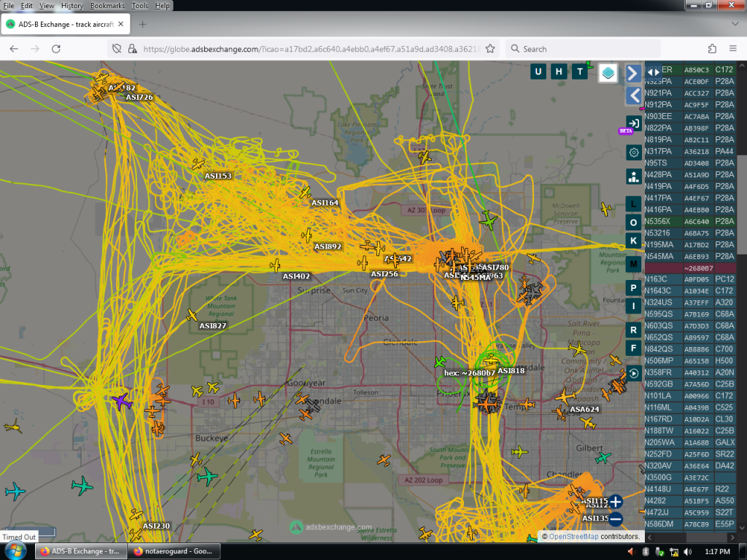Screen dimensions: 747x560
Task: Select aircraft icon labeled ASI827
Action: tap(192, 315)
